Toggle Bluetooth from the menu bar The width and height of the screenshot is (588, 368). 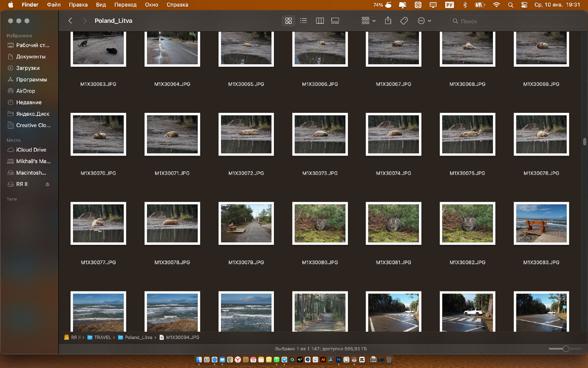coord(465,5)
